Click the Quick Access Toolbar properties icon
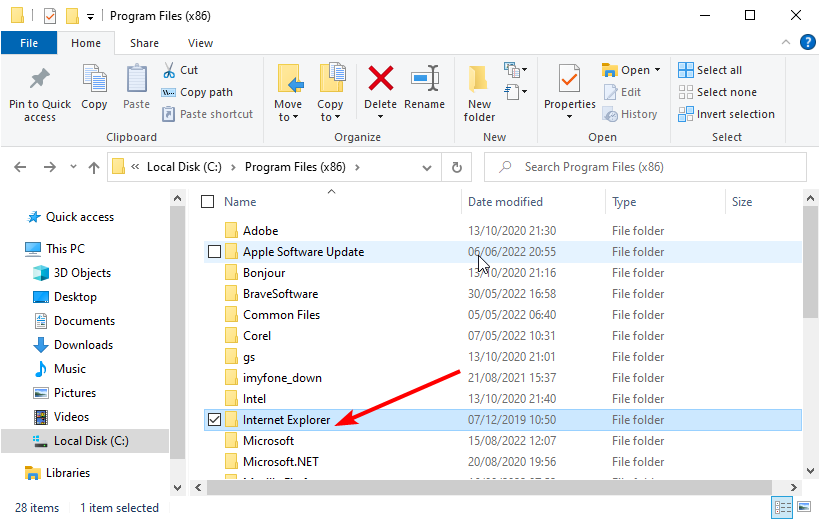The width and height of the screenshot is (820, 520). point(50,16)
